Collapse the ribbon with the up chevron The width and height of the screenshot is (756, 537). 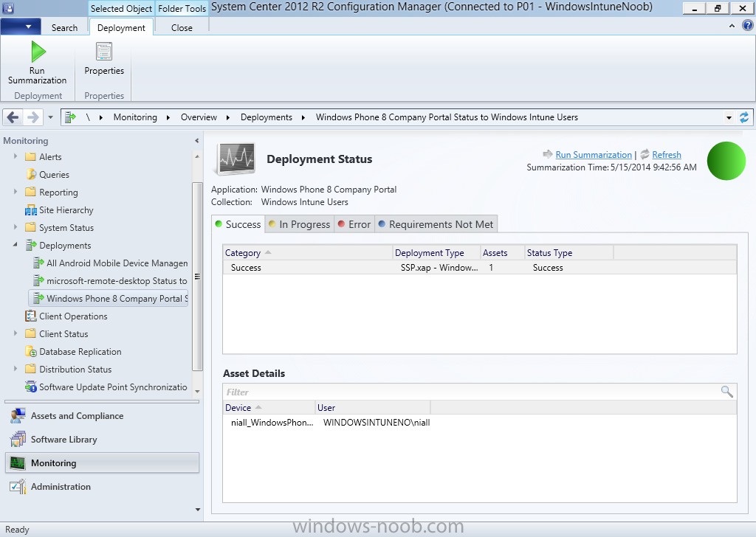(732, 26)
